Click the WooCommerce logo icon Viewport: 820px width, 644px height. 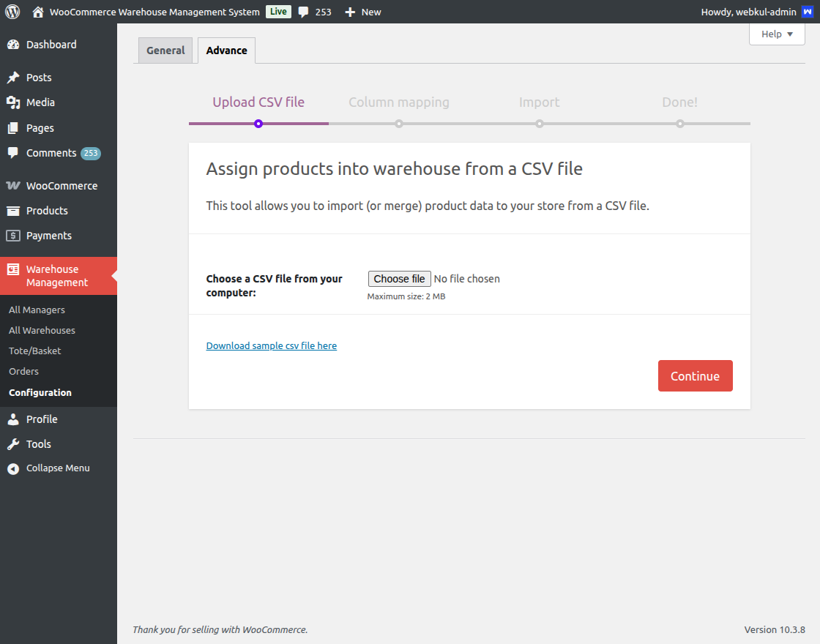click(13, 186)
